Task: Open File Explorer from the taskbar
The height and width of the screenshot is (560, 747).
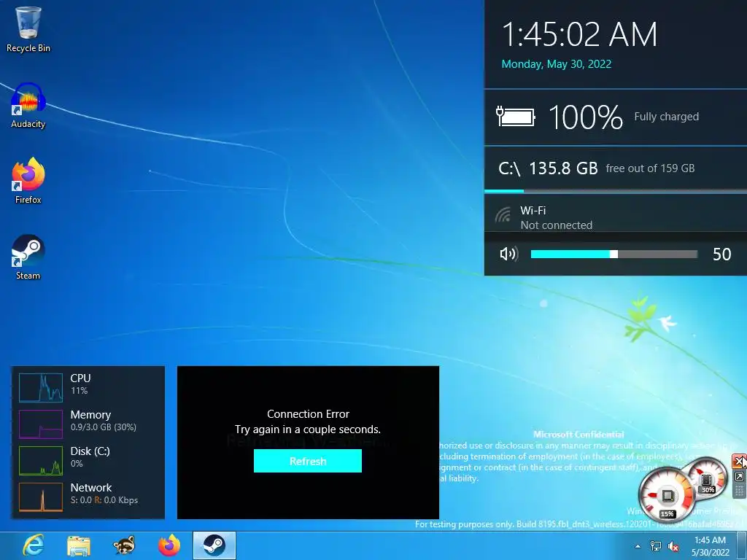Action: pyautogui.click(x=79, y=545)
